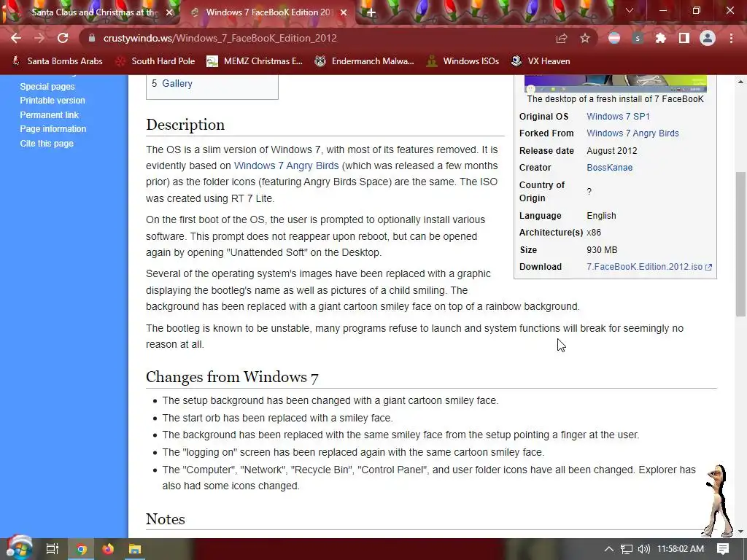Open Special pages sidebar link
This screenshot has height=560, width=747.
47,87
